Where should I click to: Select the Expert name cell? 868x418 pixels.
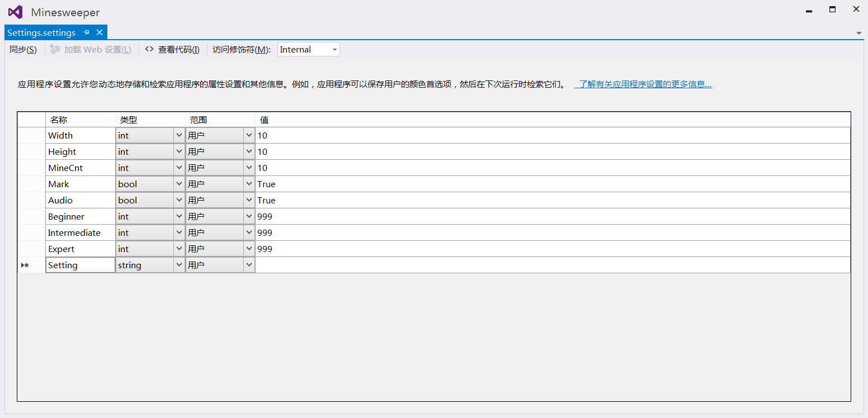(x=81, y=249)
